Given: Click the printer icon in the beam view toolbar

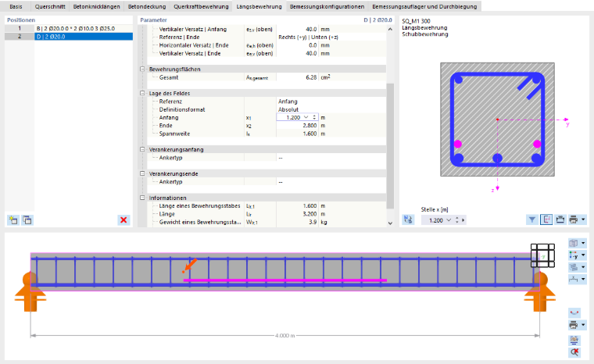Looking at the screenshot, I should [574, 325].
